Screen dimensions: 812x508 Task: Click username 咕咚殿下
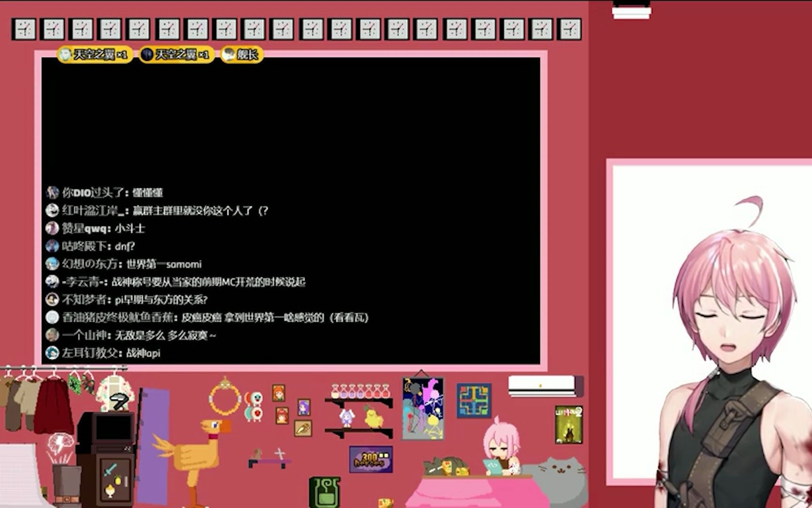pos(84,246)
